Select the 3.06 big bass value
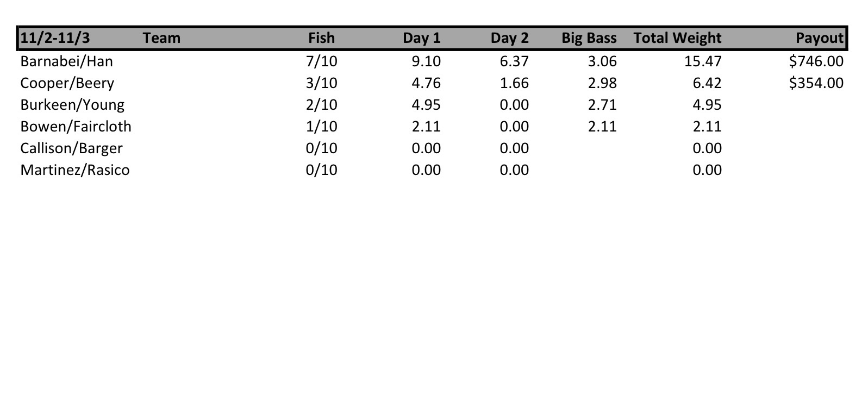The image size is (868, 401). click(x=602, y=61)
